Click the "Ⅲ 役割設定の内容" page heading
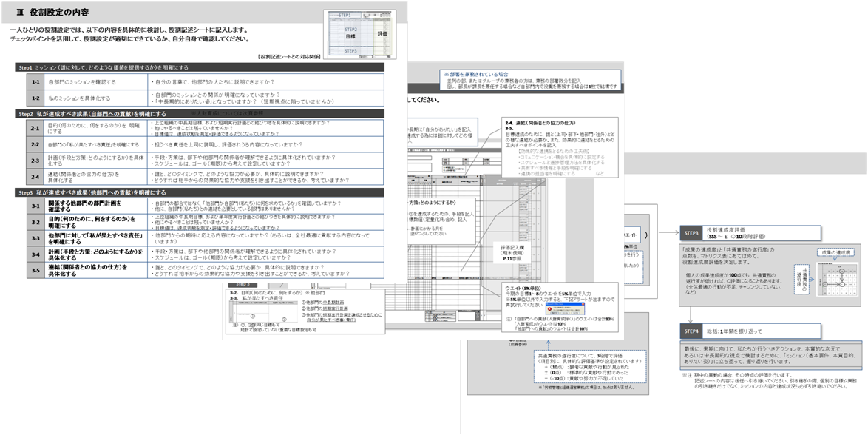 coord(53,12)
